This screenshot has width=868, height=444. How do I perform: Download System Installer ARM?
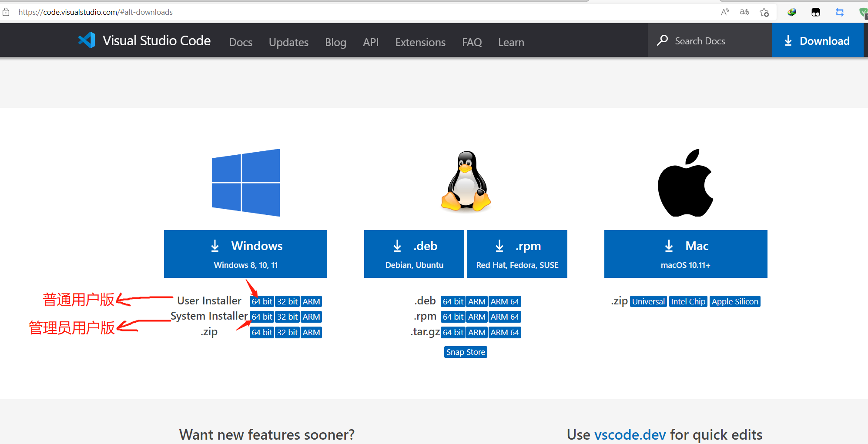[311, 317]
